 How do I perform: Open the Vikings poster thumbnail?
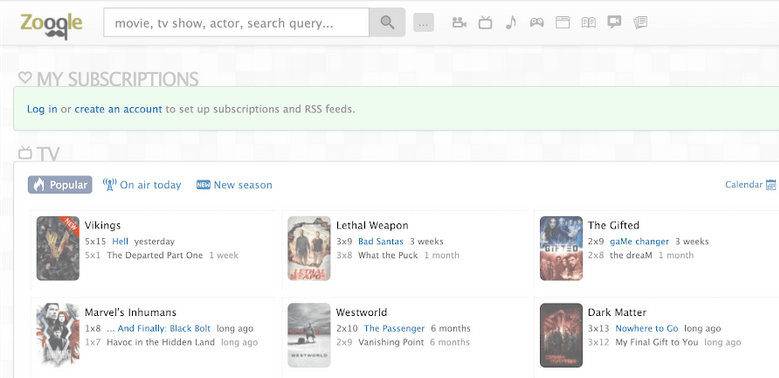[x=58, y=248]
